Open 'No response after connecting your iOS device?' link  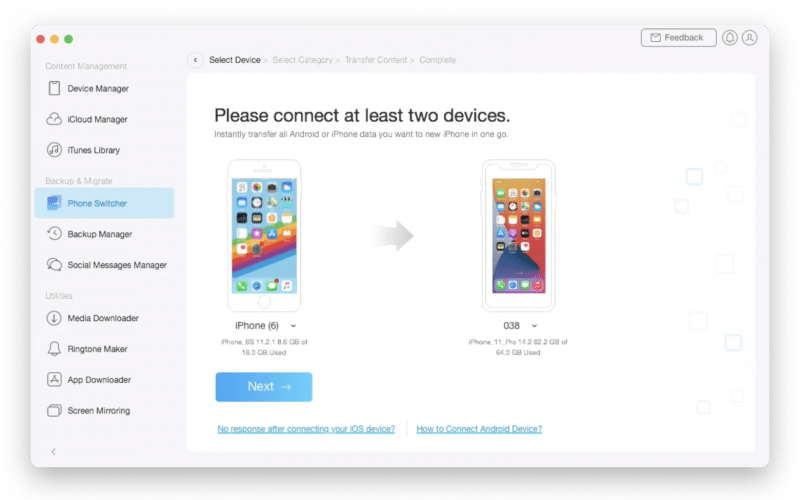(305, 429)
